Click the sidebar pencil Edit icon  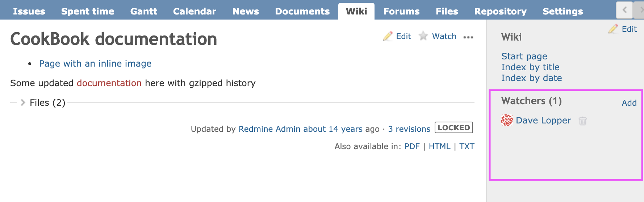(x=613, y=29)
